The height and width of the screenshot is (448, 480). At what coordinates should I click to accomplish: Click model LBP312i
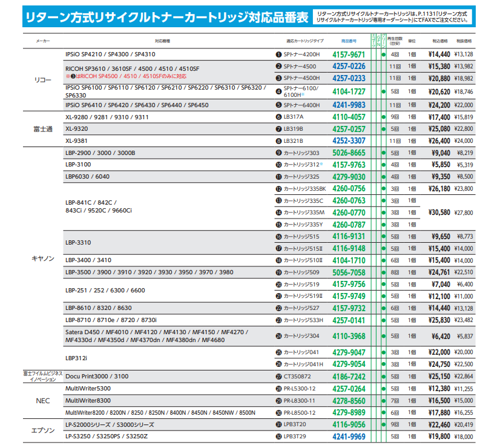click(x=76, y=358)
